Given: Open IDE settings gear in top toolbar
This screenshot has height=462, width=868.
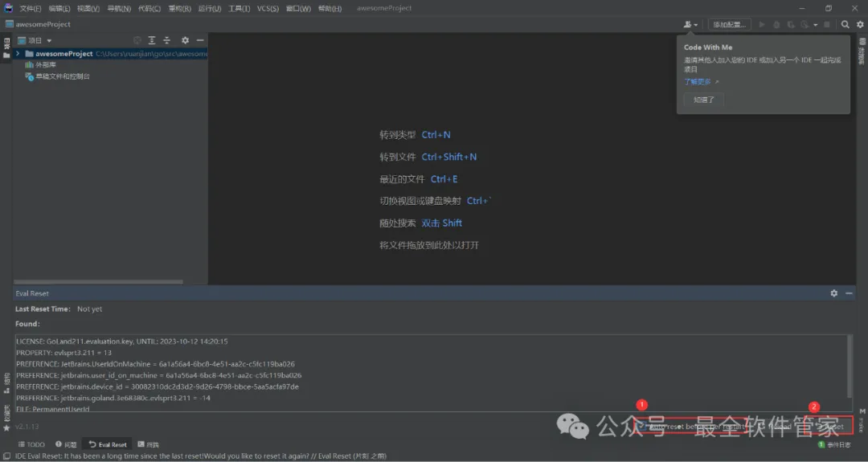Looking at the screenshot, I should (860, 24).
